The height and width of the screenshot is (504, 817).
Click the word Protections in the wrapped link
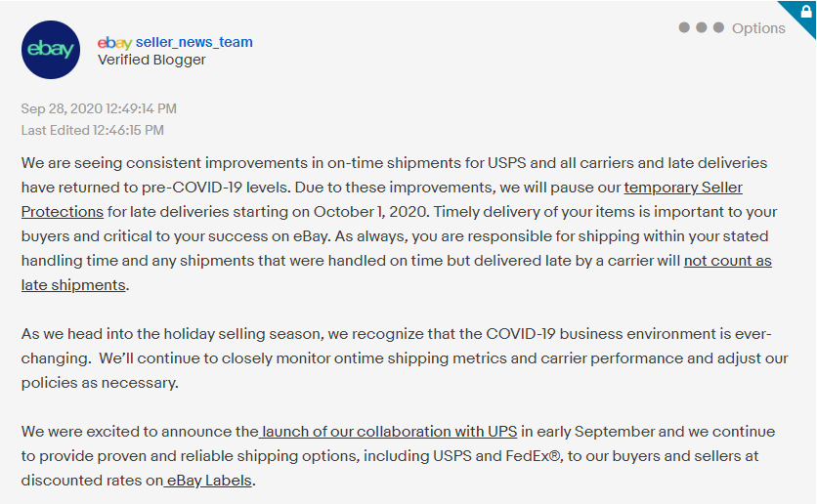[63, 211]
